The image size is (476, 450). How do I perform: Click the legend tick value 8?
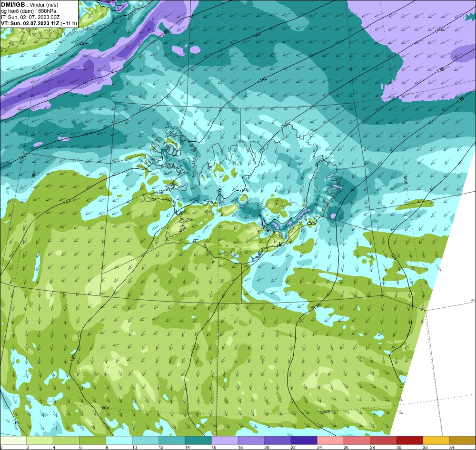(107, 447)
